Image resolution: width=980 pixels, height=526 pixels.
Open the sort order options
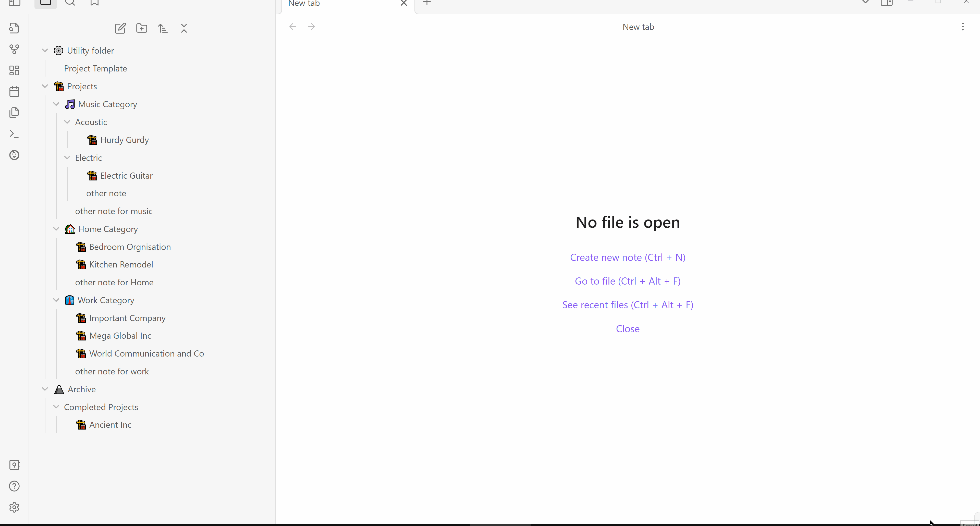pyautogui.click(x=163, y=28)
